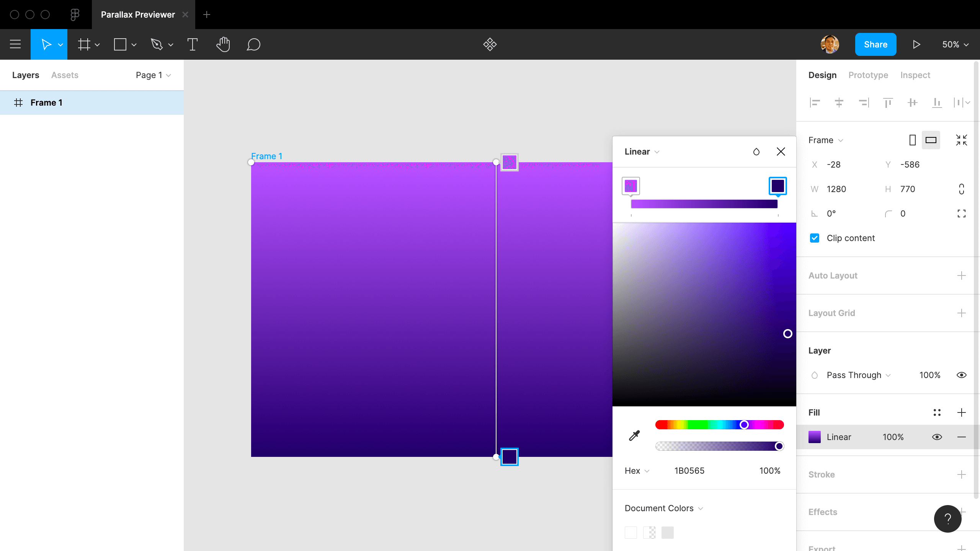Click the Present play button

point(916,44)
